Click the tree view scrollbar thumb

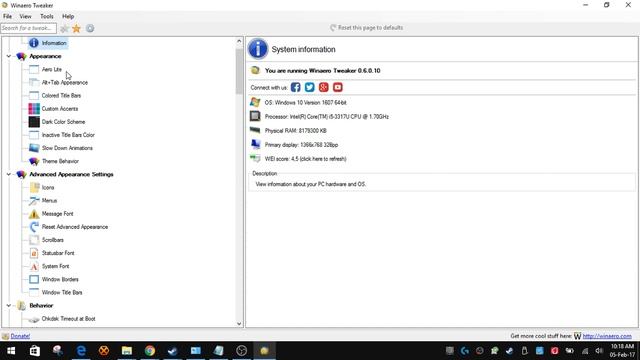[x=239, y=72]
